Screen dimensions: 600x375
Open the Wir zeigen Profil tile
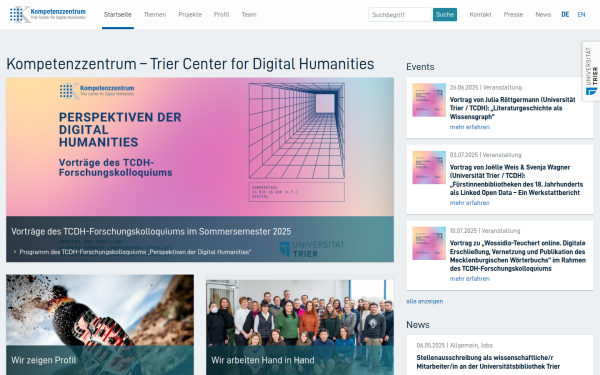(x=100, y=325)
